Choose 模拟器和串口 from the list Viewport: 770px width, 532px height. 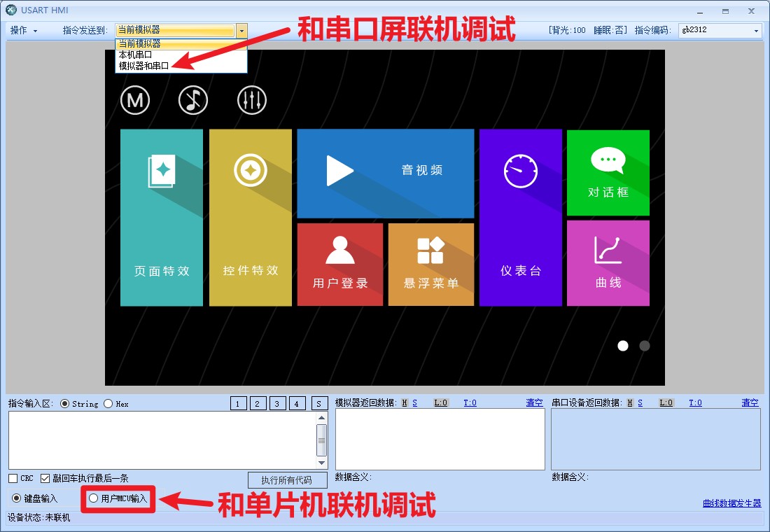click(143, 66)
